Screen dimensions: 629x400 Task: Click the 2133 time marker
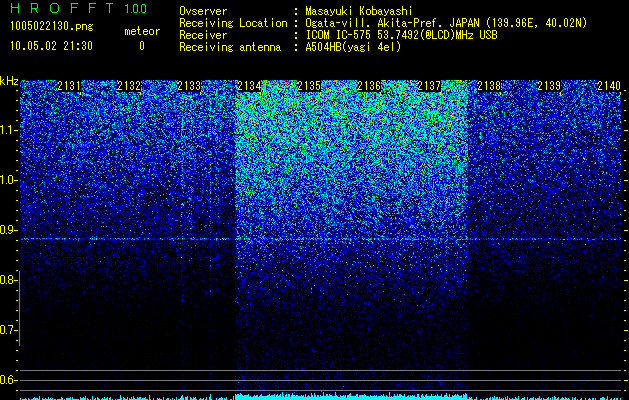(189, 86)
